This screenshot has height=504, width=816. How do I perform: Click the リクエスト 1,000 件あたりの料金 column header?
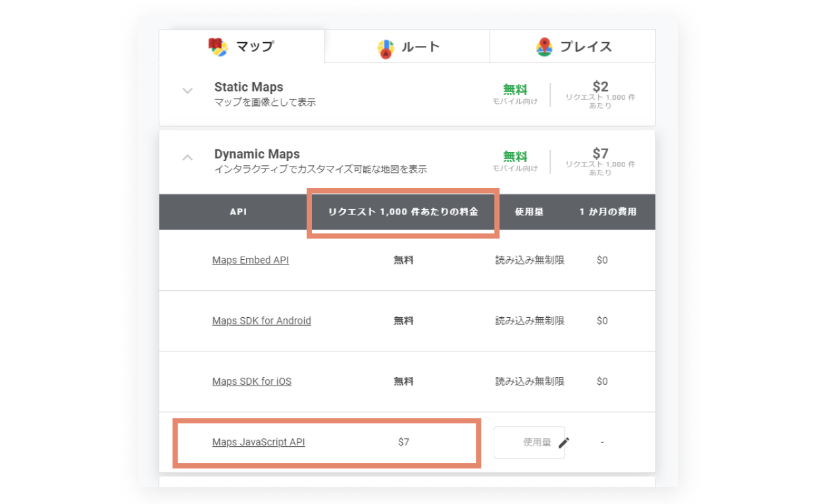tap(403, 213)
